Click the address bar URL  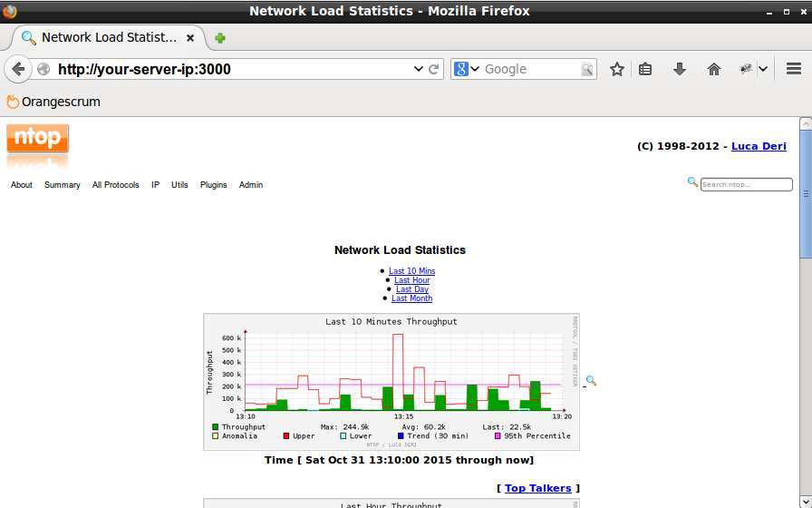pos(144,70)
